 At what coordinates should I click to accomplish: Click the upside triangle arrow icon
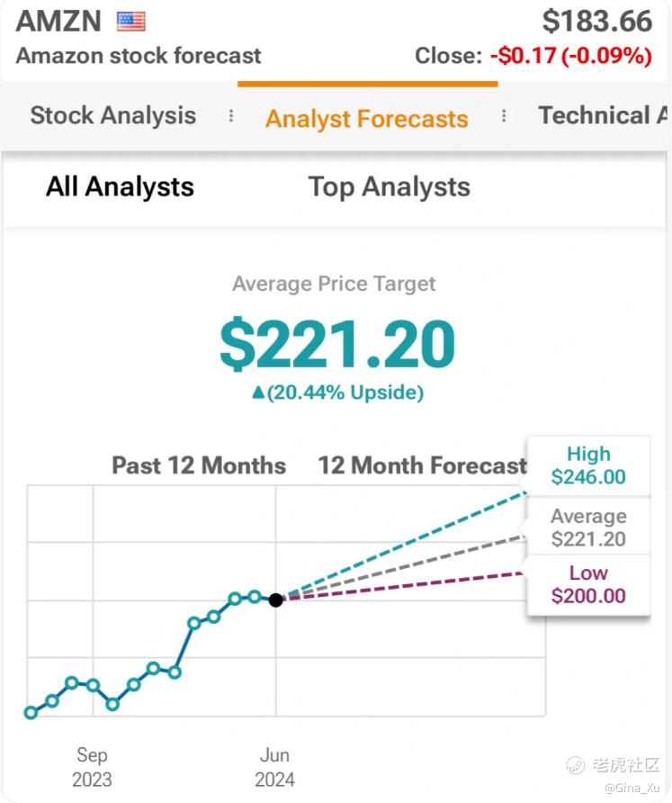tap(258, 392)
